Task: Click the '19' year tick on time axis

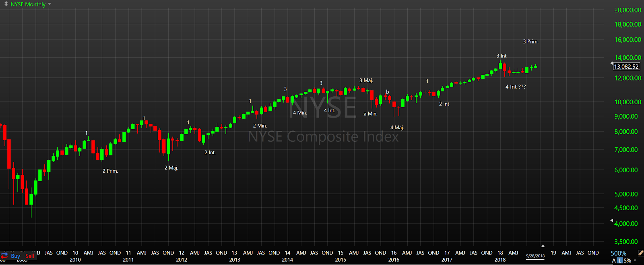Action: coord(553,253)
